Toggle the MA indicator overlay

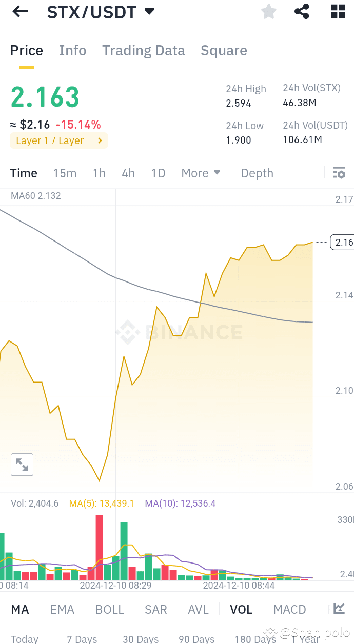click(x=20, y=609)
